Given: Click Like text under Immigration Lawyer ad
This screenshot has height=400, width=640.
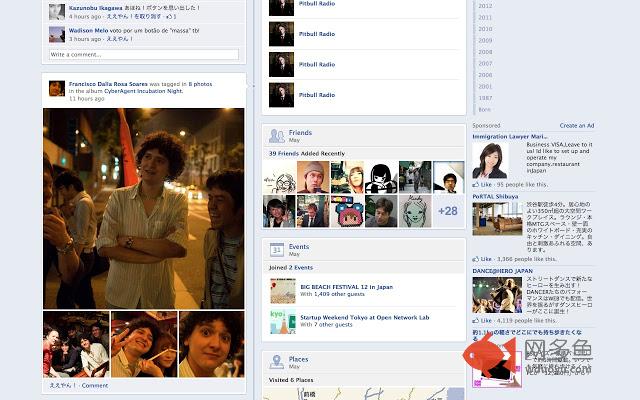Looking at the screenshot, I should coord(486,184).
